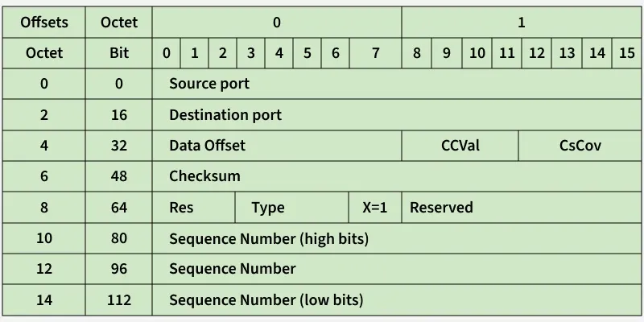The height and width of the screenshot is (322, 644).
Task: Click the X=1 cell
Action: [x=375, y=208]
